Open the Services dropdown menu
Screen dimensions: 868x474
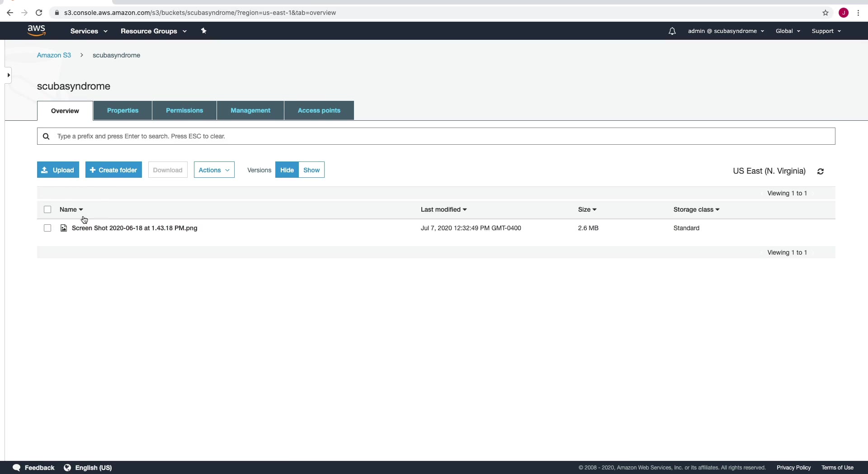[89, 31]
